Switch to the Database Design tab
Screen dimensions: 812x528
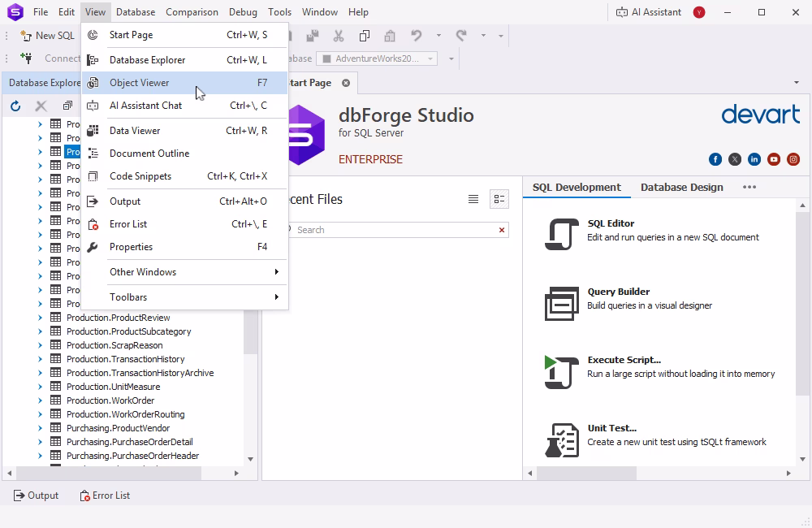click(x=681, y=187)
